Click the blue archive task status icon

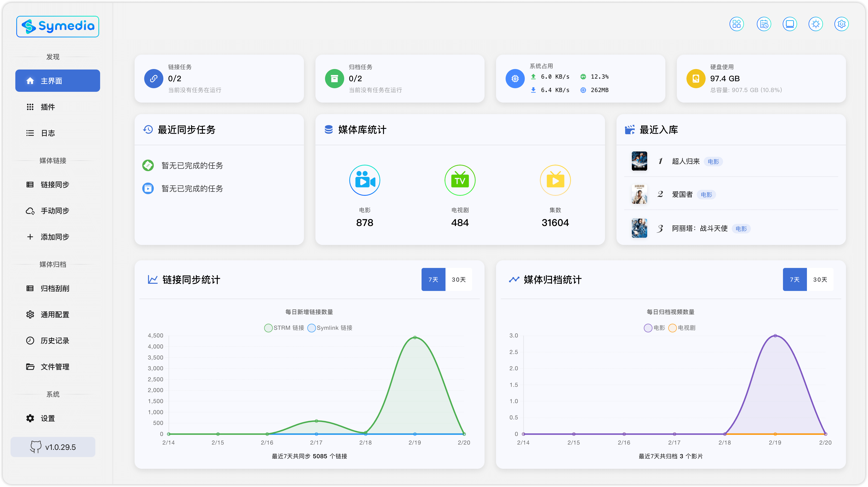(x=148, y=188)
